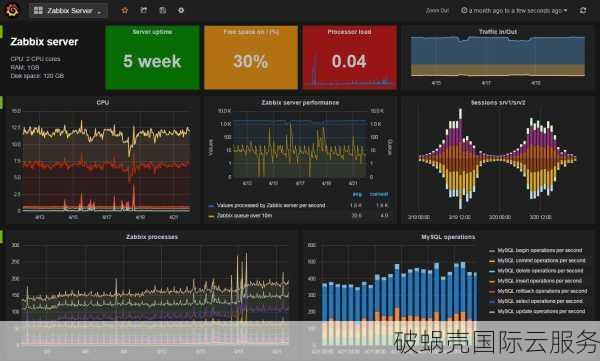Click the share dashboard icon
This screenshot has width=600, height=361.
click(x=144, y=10)
